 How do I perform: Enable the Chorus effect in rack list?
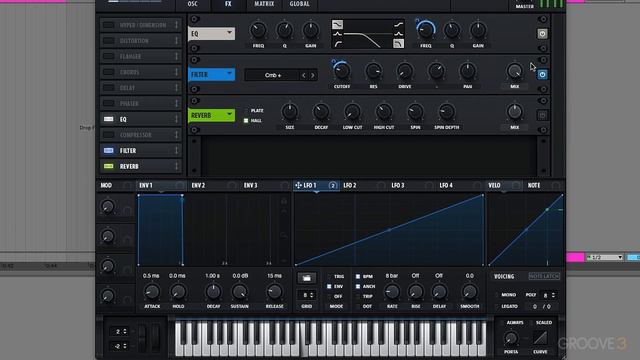[x=108, y=72]
